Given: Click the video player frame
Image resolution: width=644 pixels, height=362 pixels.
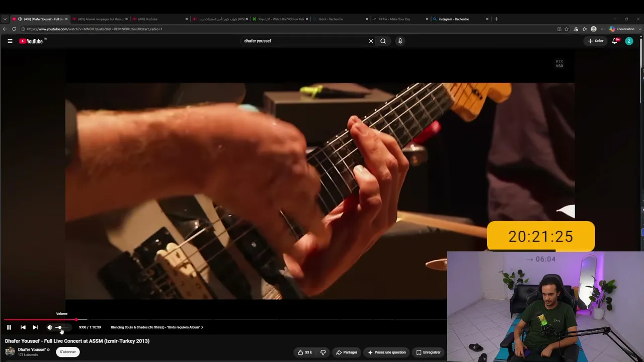Looking at the screenshot, I should pyautogui.click(x=319, y=191).
